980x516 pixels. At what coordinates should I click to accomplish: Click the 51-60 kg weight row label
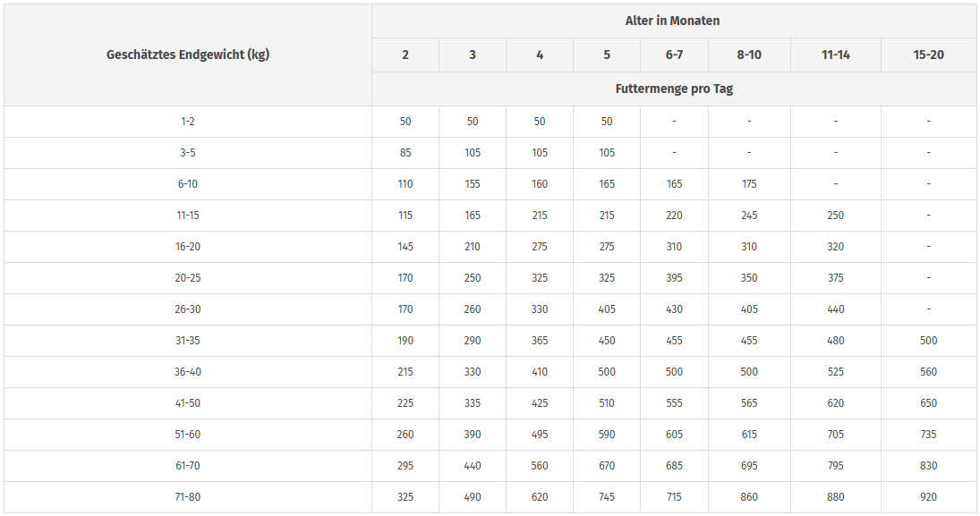(x=188, y=435)
